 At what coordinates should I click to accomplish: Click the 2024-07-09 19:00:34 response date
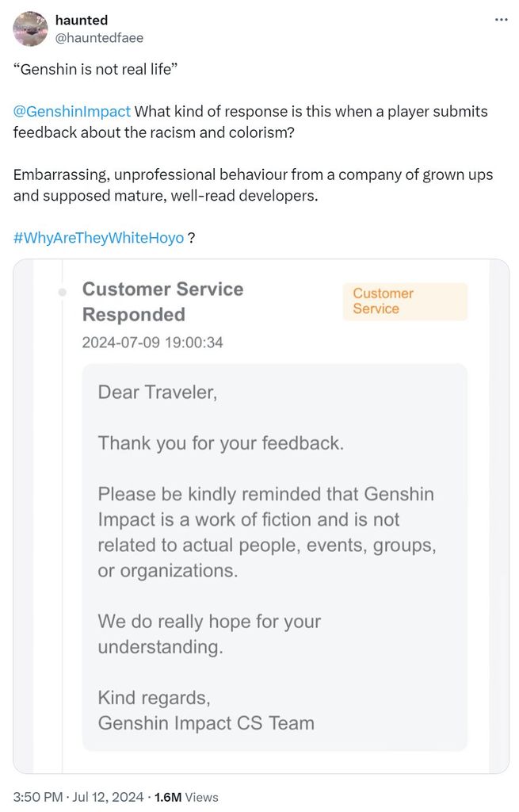point(152,343)
